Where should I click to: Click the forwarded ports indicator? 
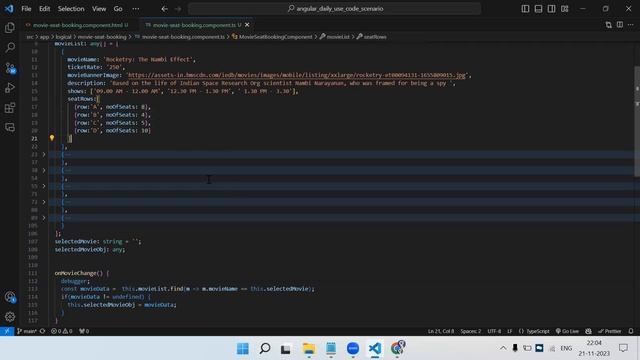(84, 331)
